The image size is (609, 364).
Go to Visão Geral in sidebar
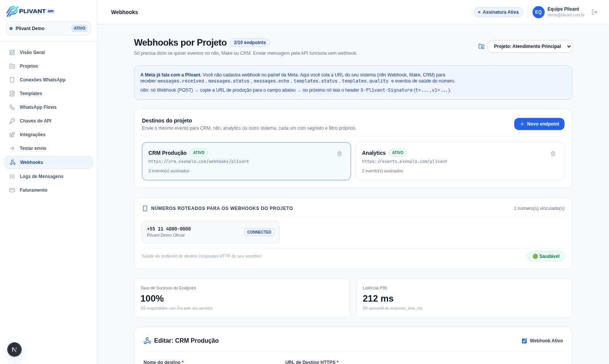coord(48,52)
